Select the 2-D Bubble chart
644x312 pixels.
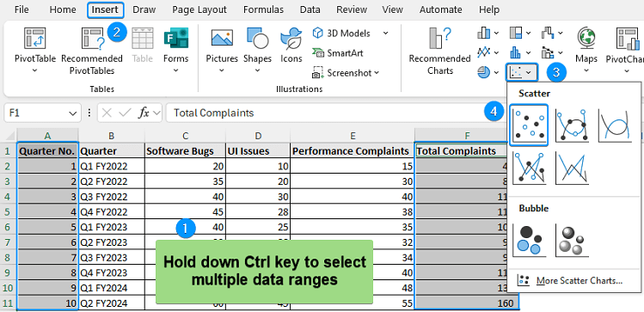click(x=530, y=240)
